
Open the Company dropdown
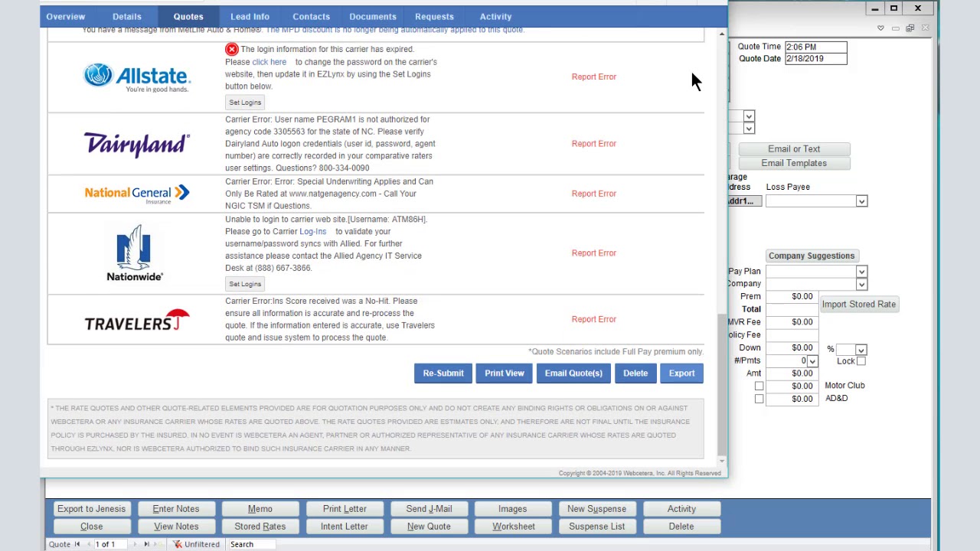[861, 285]
